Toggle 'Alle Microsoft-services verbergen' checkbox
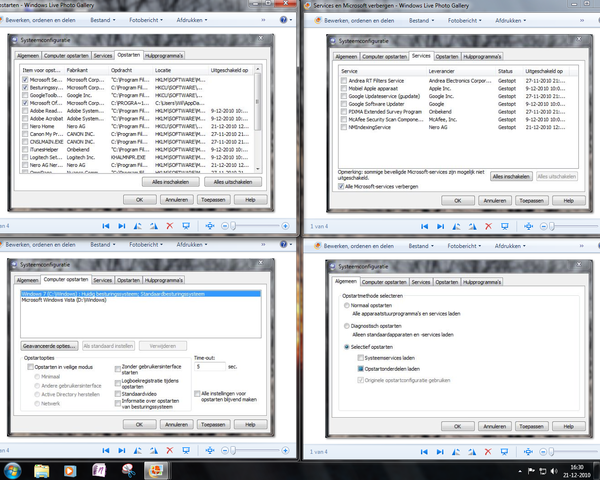Viewport: 600px width, 480px height. pyautogui.click(x=341, y=186)
